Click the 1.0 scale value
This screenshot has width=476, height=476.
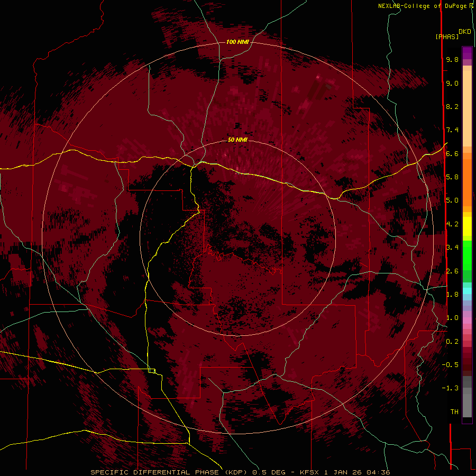[452, 318]
